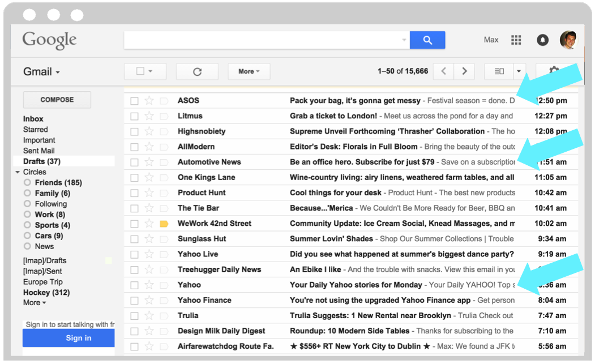
Task: Star the AllModern email
Action: pos(149,147)
